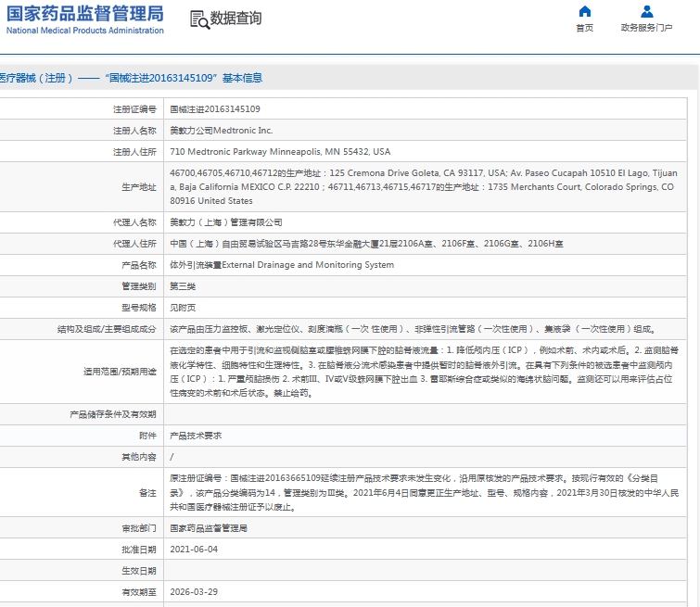Select 国家药品监督管理局 approval department value
700x607 pixels.
[209, 528]
